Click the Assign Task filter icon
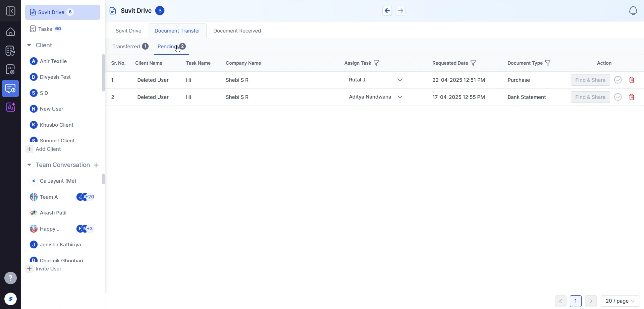The image size is (644, 309). [376, 63]
